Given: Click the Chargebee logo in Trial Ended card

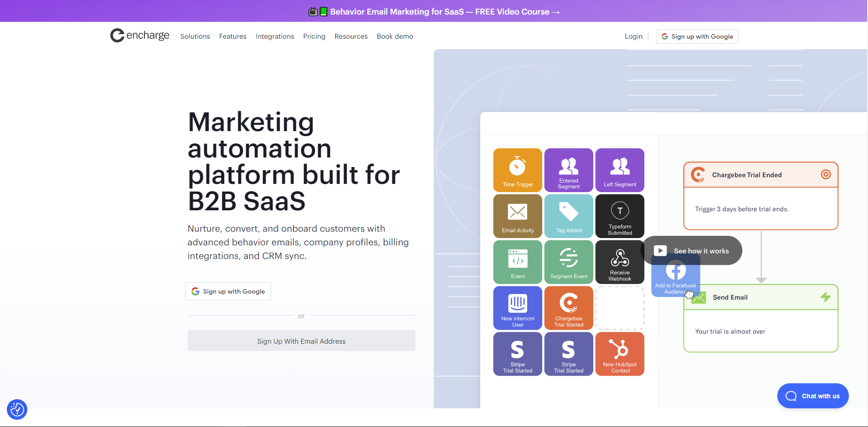Looking at the screenshot, I should coord(698,174).
